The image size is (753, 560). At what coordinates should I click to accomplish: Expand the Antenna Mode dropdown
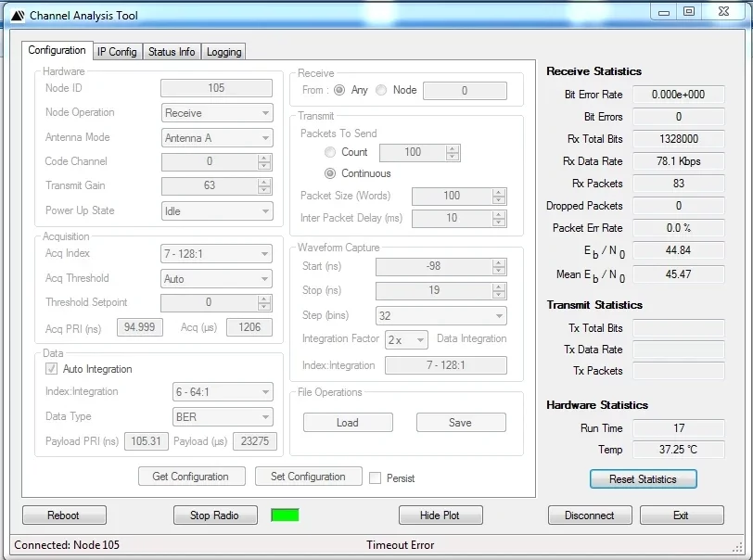point(217,138)
